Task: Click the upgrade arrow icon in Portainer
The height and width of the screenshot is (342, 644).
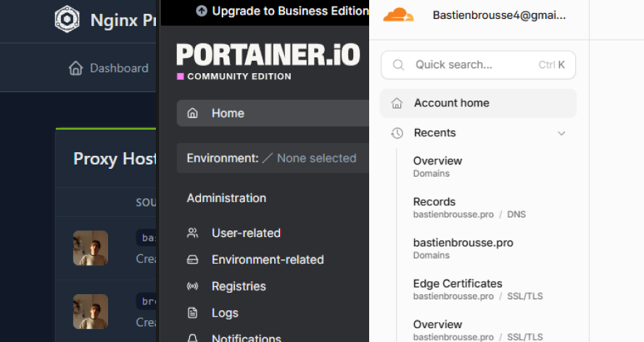Action: (x=202, y=11)
